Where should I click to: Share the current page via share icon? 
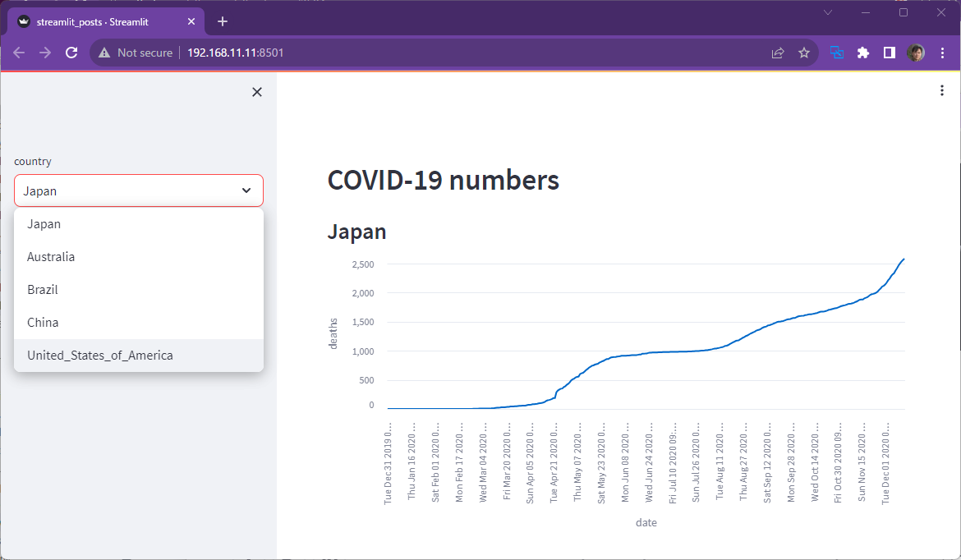click(x=777, y=52)
